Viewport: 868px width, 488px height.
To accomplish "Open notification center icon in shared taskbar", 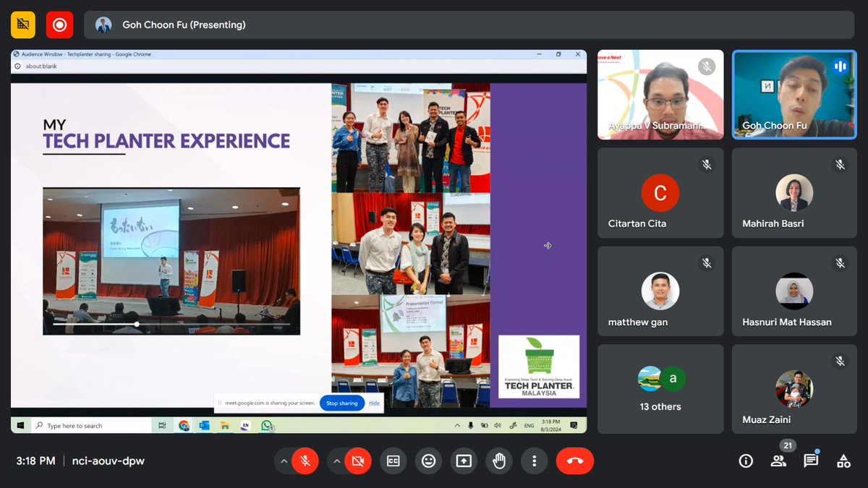I will click(574, 426).
